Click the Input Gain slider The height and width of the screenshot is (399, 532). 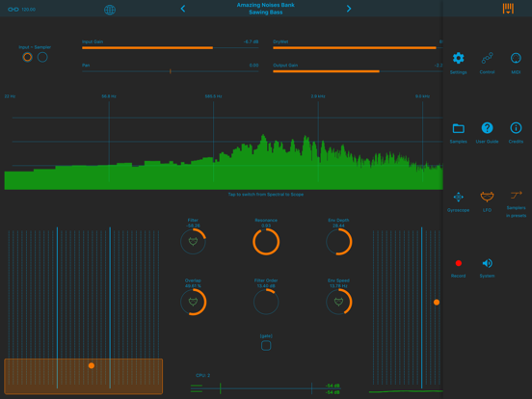coord(170,48)
